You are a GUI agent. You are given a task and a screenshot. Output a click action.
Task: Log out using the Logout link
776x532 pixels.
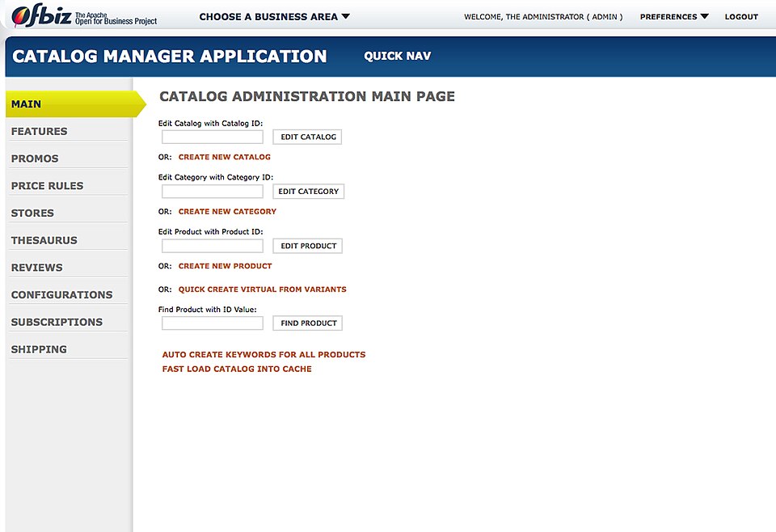click(x=741, y=16)
